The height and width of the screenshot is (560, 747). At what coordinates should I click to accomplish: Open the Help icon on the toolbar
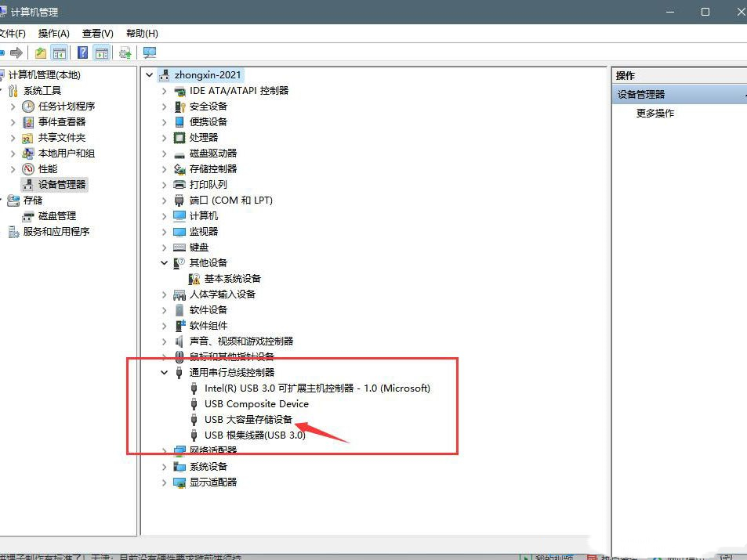(84, 52)
